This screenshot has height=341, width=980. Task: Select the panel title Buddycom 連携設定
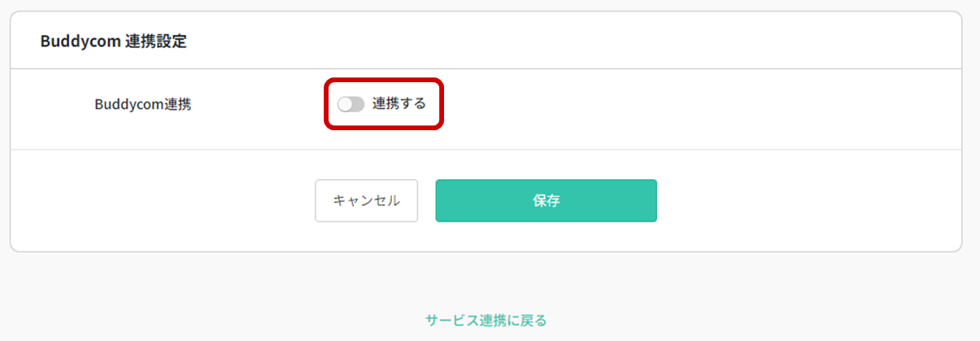[113, 42]
